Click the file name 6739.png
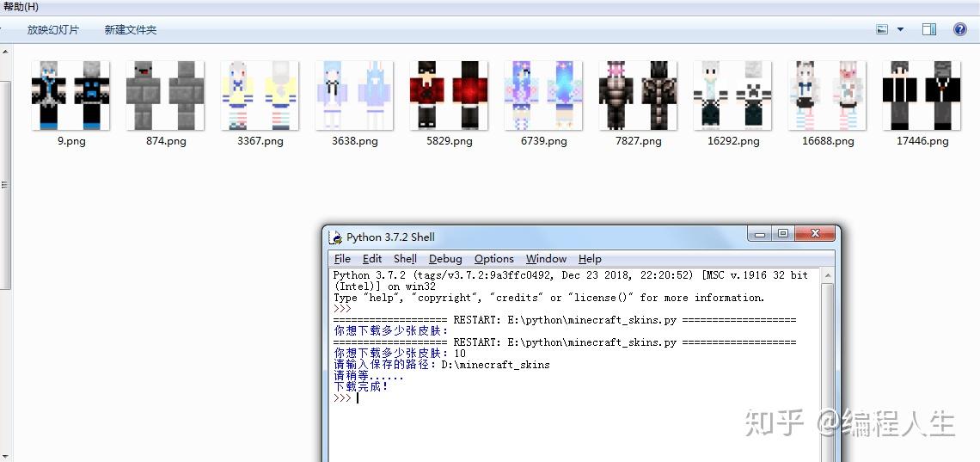The width and height of the screenshot is (980, 462). pyautogui.click(x=544, y=141)
